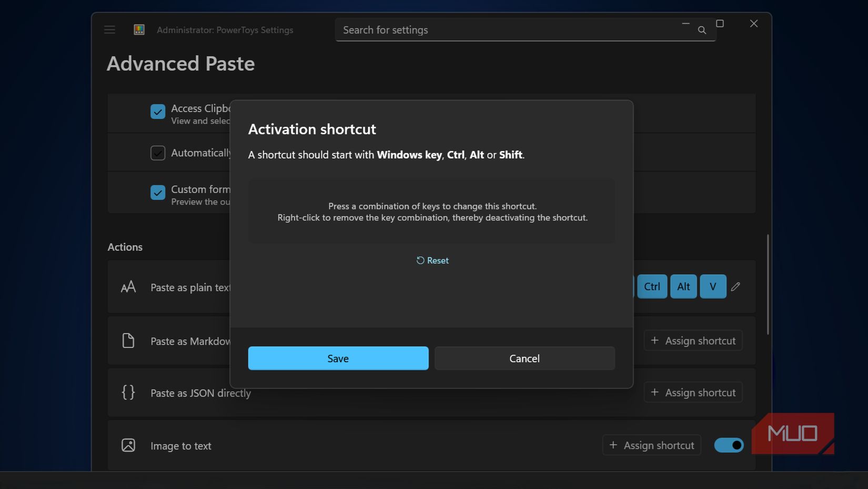Click the Actions section label
Viewport: 868px width, 489px height.
[x=125, y=247]
